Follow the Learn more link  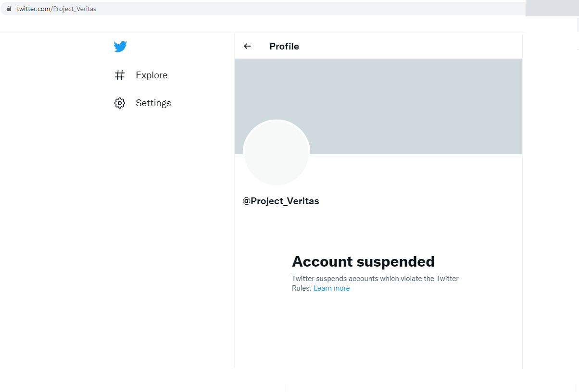331,288
